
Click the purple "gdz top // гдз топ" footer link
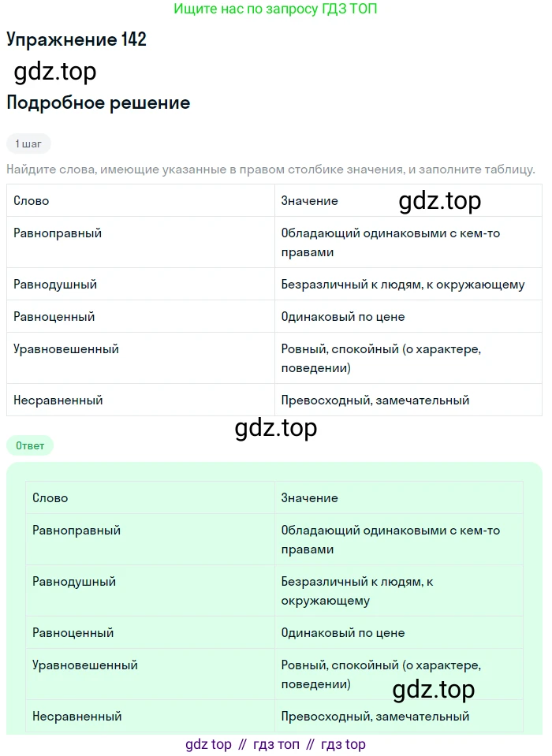[x=275, y=744]
